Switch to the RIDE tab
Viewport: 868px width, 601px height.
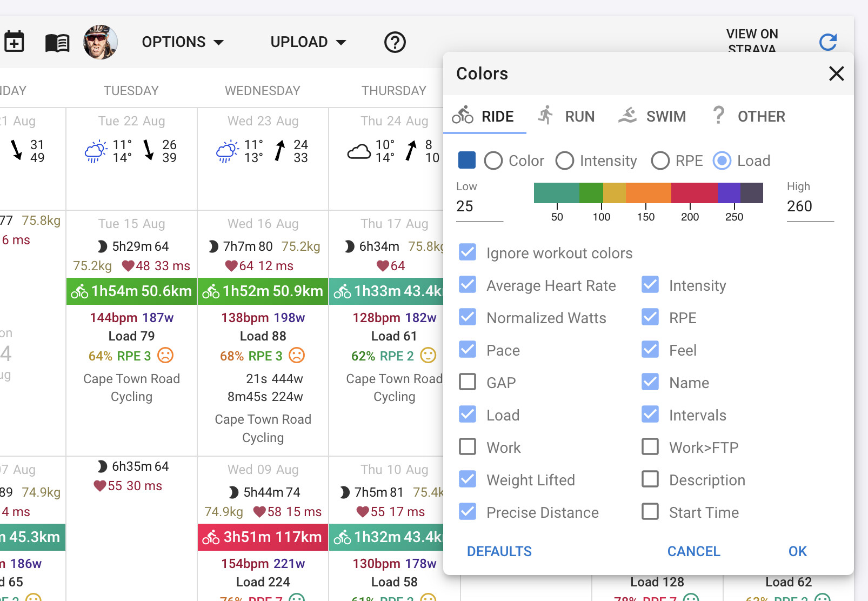(x=484, y=116)
